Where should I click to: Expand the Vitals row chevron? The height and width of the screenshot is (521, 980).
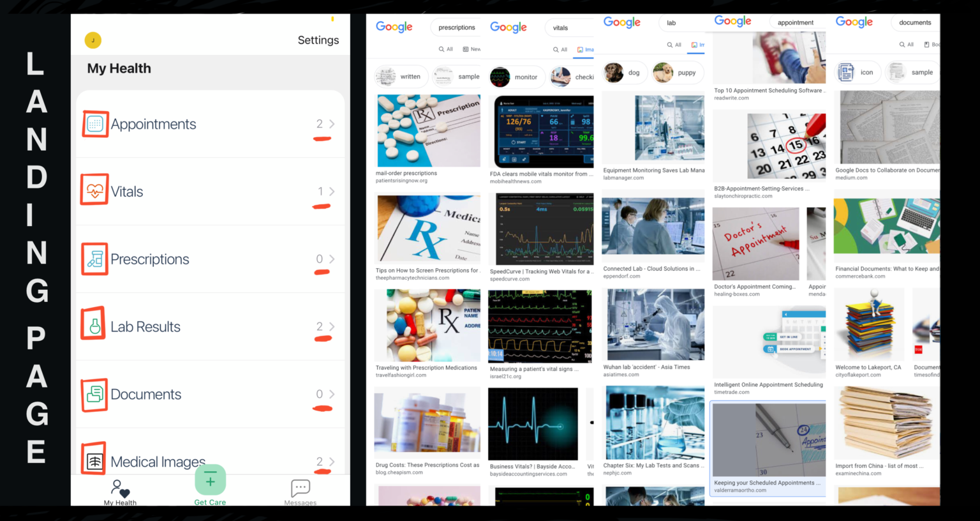(x=331, y=191)
